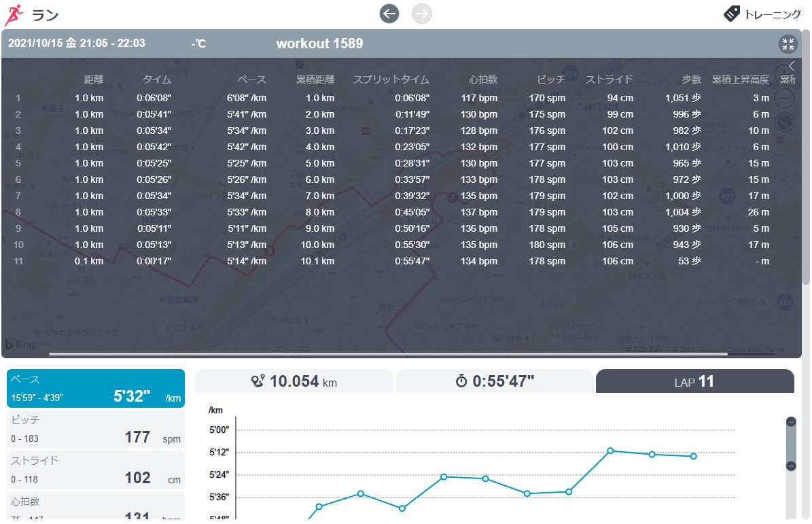This screenshot has width=812, height=524.
Task: Go to previous workout with left arrow
Action: (389, 14)
